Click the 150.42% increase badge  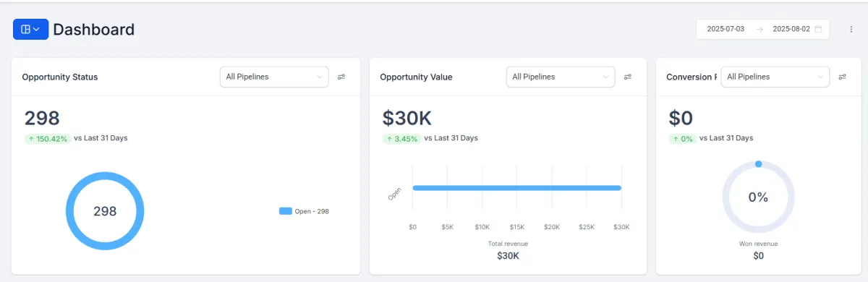(47, 138)
